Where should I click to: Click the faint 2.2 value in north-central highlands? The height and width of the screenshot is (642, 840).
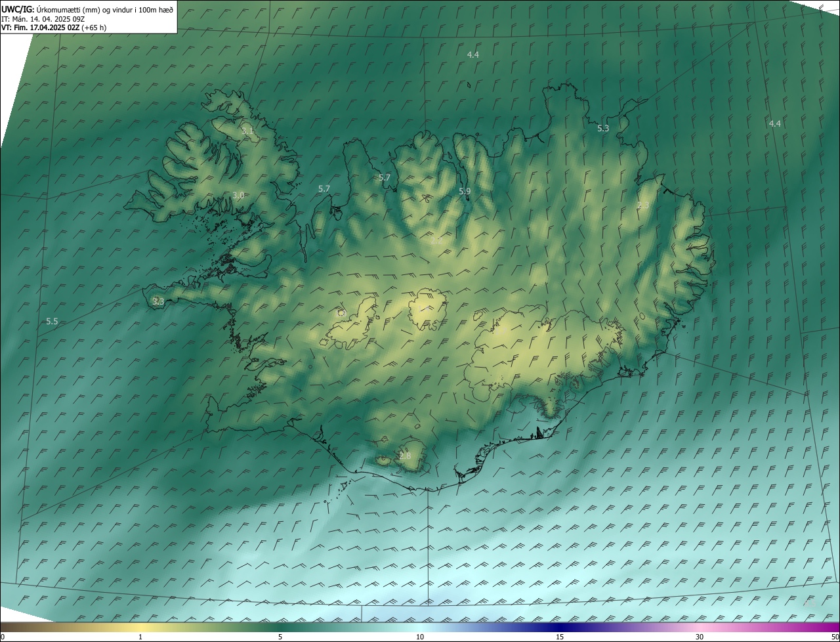436,241
